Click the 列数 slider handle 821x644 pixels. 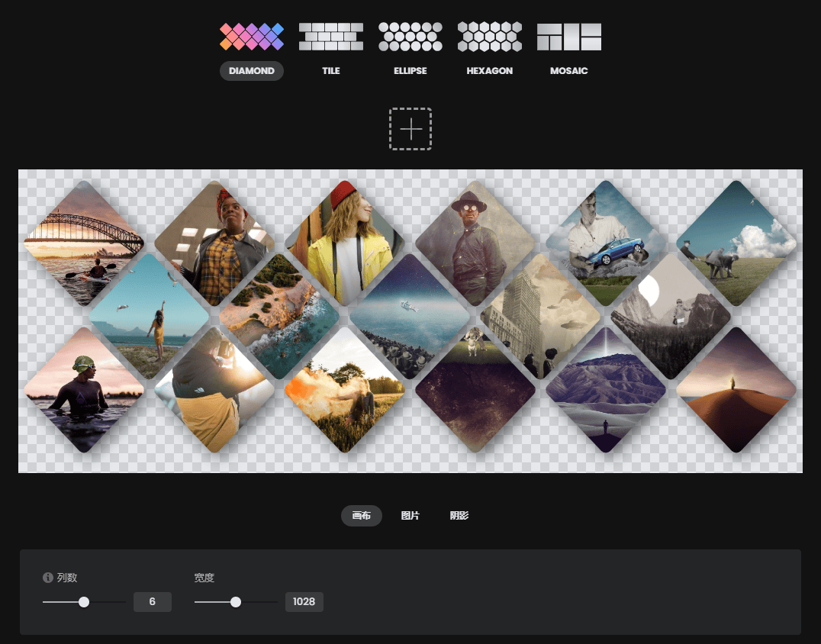click(84, 602)
